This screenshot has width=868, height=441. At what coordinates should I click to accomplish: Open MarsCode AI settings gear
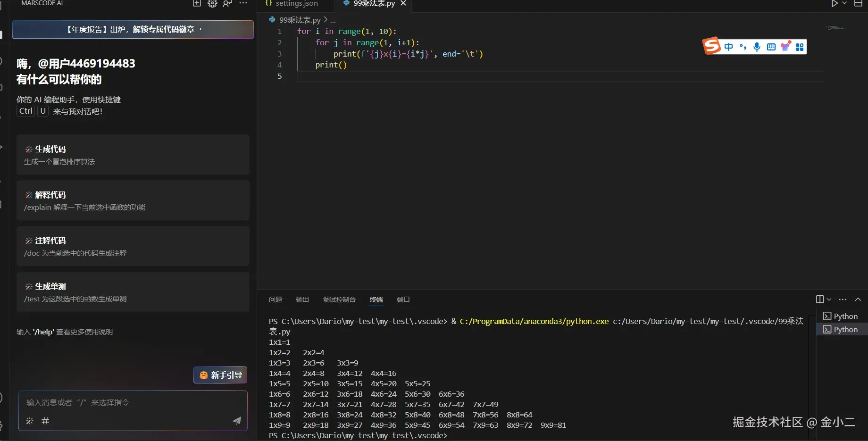[212, 3]
